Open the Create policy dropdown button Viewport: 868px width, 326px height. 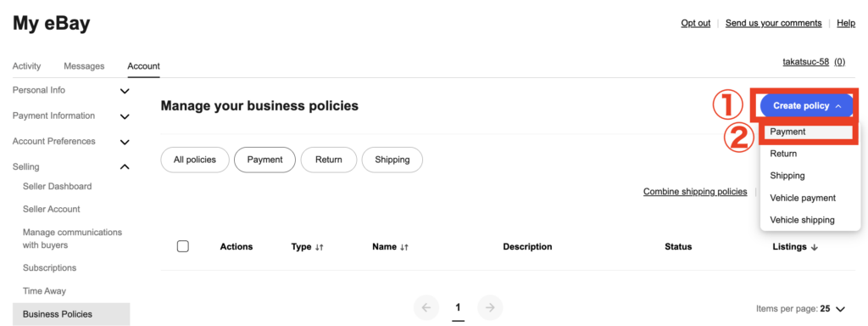click(807, 106)
